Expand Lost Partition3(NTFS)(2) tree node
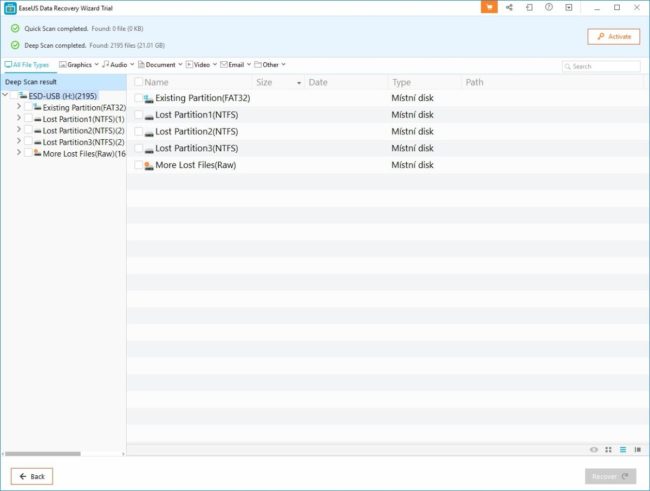 (19, 141)
